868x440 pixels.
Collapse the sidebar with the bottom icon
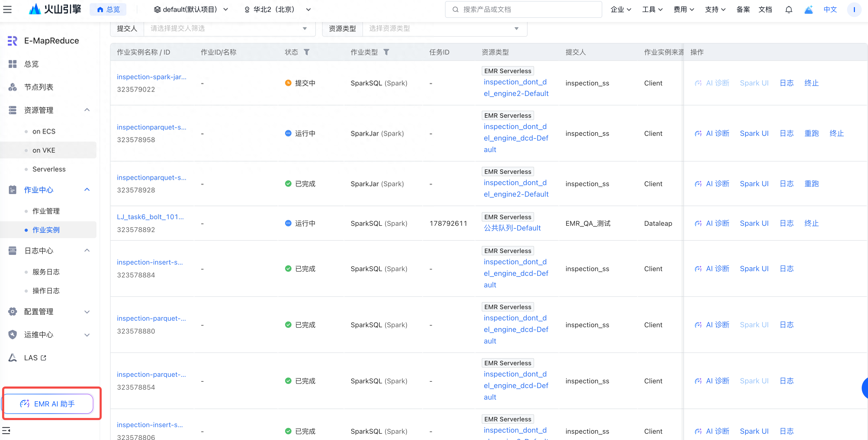6,431
